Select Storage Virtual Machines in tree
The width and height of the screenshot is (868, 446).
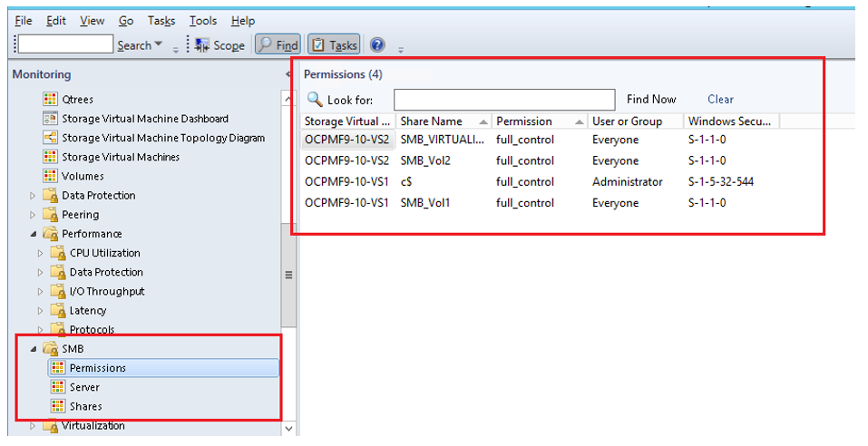[x=121, y=157]
